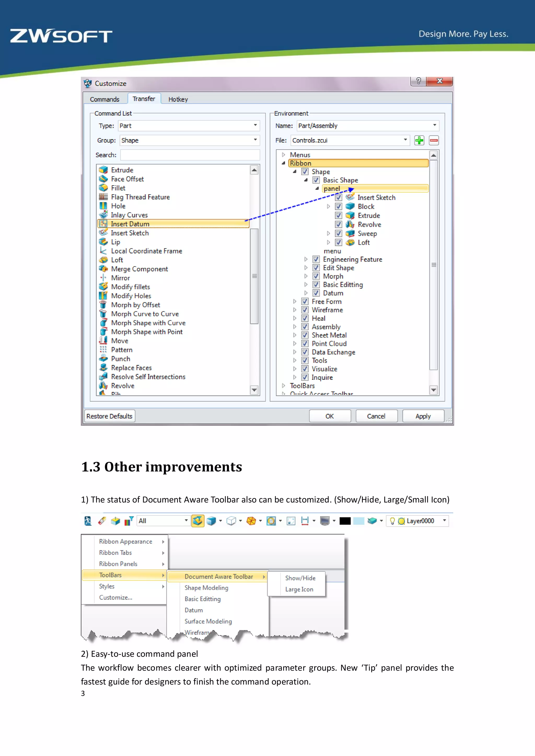Open the Ribbon Appearance submenu
Image resolution: width=535 pixels, height=756 pixels.
coord(125,541)
